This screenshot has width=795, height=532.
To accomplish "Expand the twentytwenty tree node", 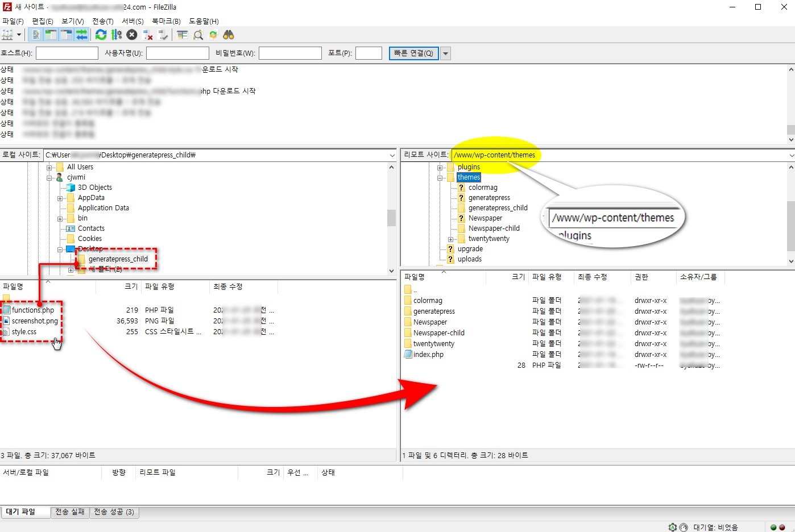I will coord(450,239).
